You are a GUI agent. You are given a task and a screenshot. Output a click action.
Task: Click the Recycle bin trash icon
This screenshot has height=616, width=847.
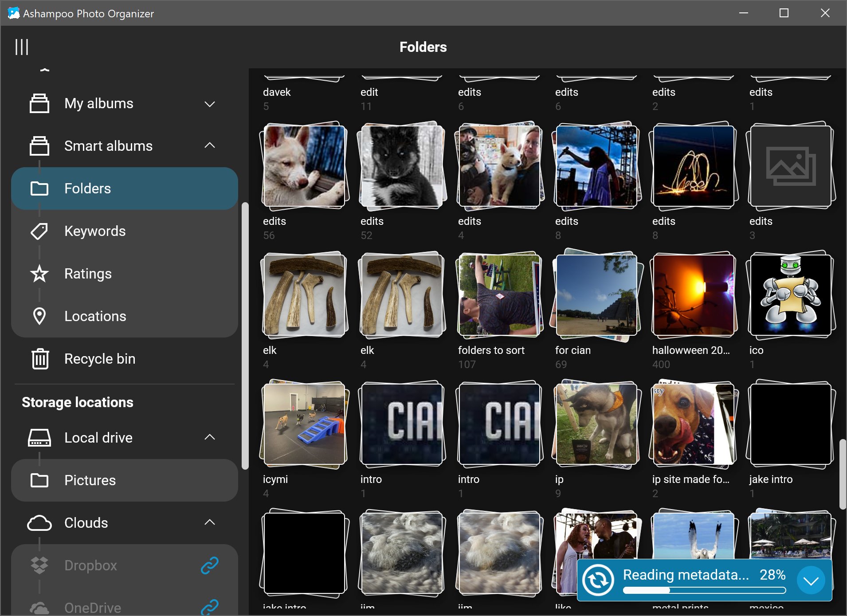(x=40, y=359)
